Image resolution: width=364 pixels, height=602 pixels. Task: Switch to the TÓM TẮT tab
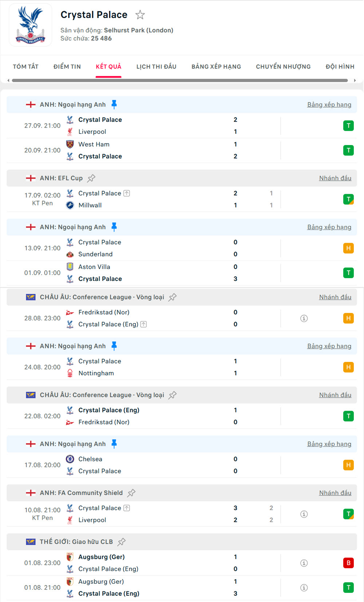coord(25,67)
